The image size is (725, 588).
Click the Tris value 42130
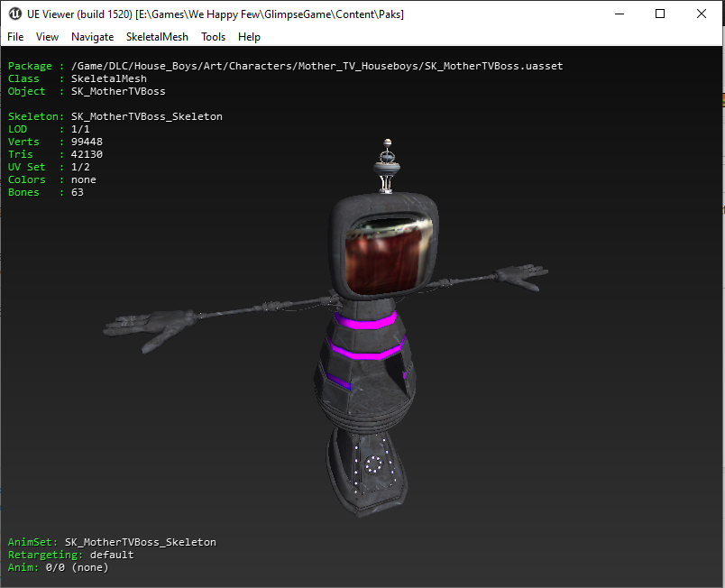(87, 154)
